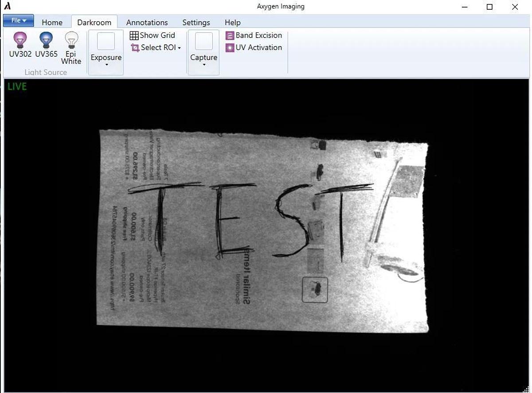Open the Select ROI dropdown arrow
This screenshot has width=532, height=393.
(x=180, y=48)
